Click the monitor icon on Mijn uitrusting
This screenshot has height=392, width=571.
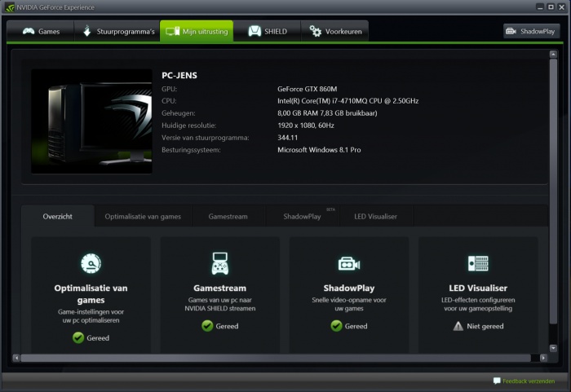(173, 31)
